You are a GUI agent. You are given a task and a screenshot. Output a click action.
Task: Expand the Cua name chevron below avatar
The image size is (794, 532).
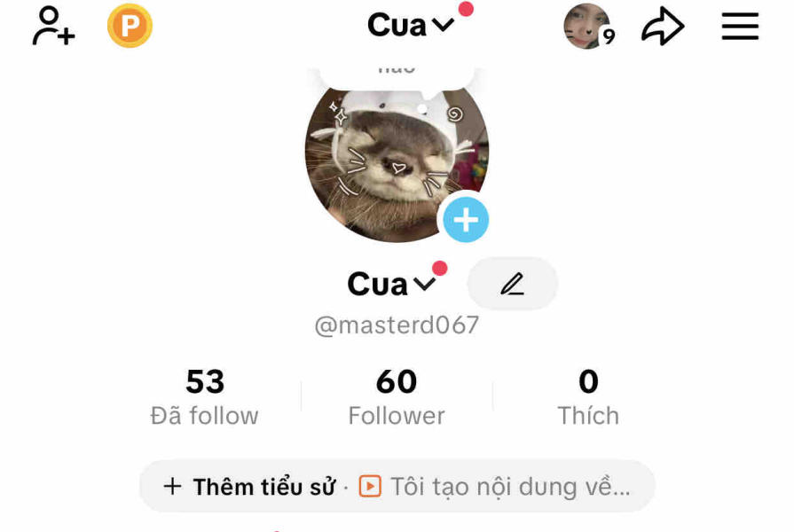(424, 284)
